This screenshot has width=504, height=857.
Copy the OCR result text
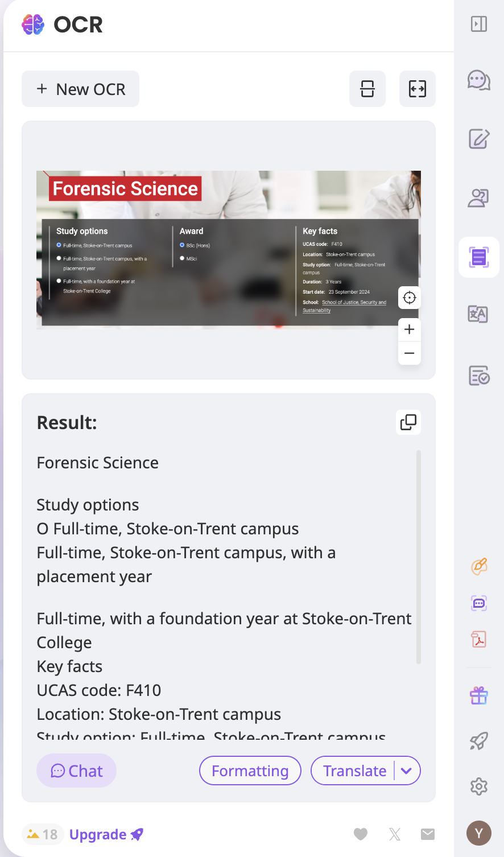click(x=408, y=422)
